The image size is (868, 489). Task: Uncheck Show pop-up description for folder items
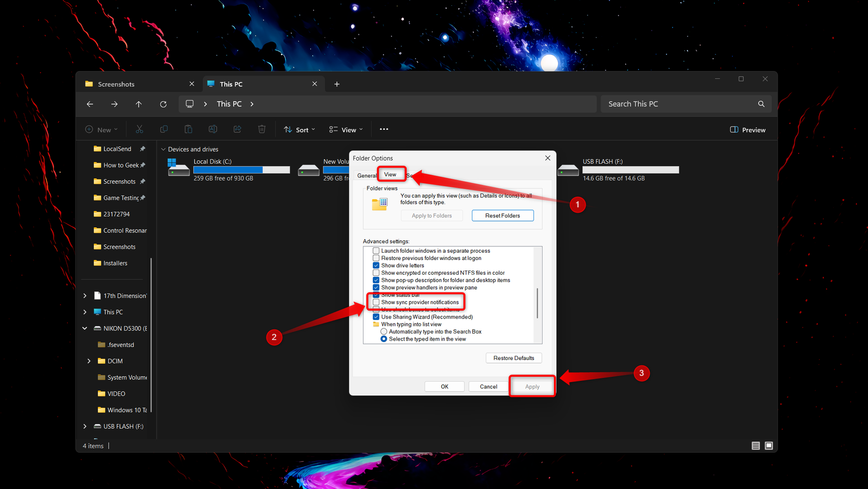click(376, 281)
